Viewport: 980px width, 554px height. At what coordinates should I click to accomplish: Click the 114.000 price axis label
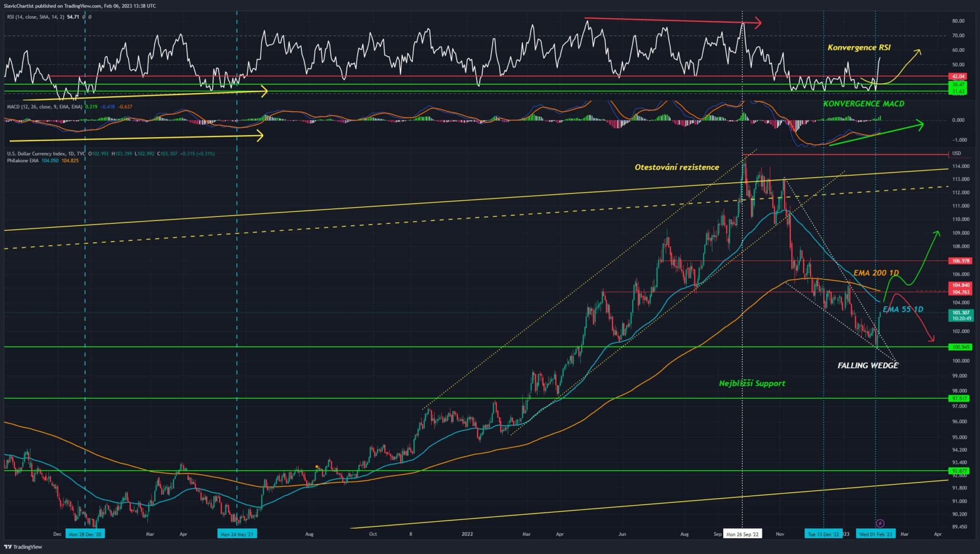(960, 166)
